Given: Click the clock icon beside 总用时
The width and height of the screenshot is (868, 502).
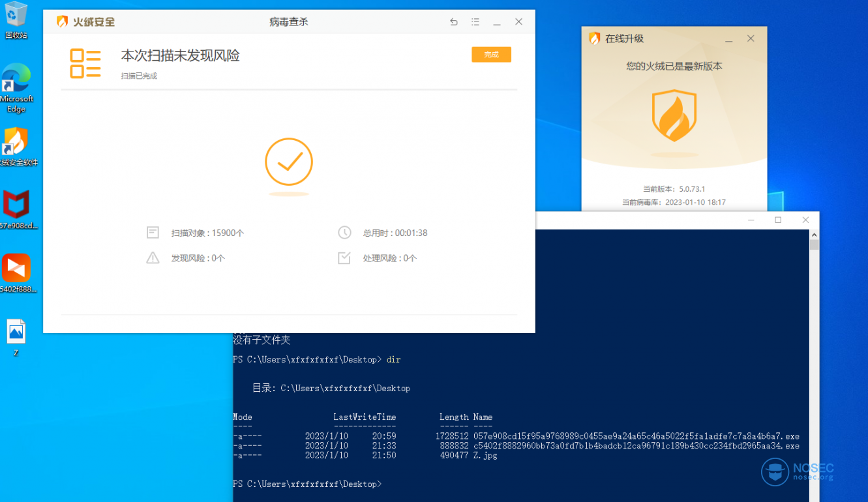Looking at the screenshot, I should tap(344, 233).
